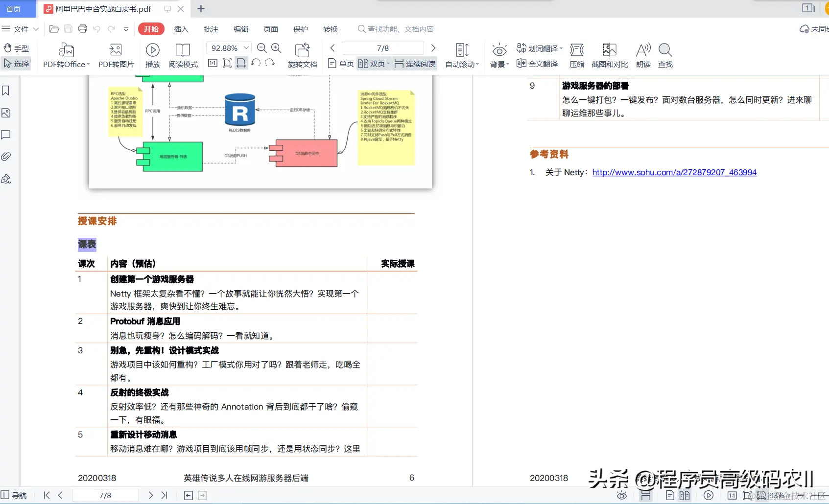829x504 pixels.
Task: Open the bookmarks panel in the left sidebar
Action: (6, 91)
